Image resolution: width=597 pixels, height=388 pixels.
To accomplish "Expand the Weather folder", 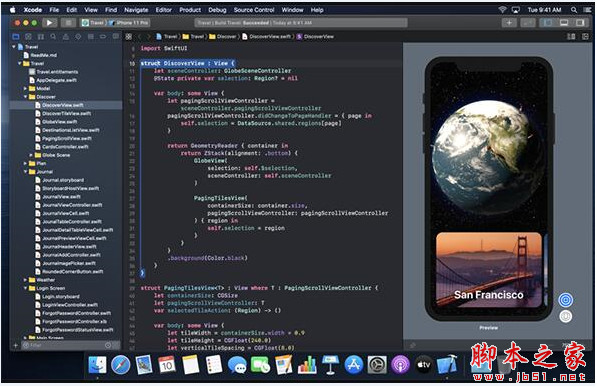I will 25,280.
